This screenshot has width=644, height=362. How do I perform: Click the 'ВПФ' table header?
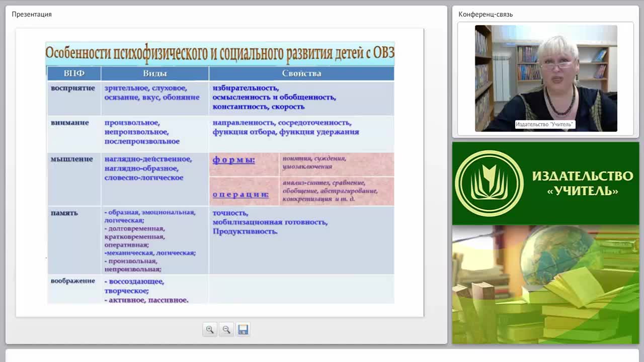(x=74, y=73)
